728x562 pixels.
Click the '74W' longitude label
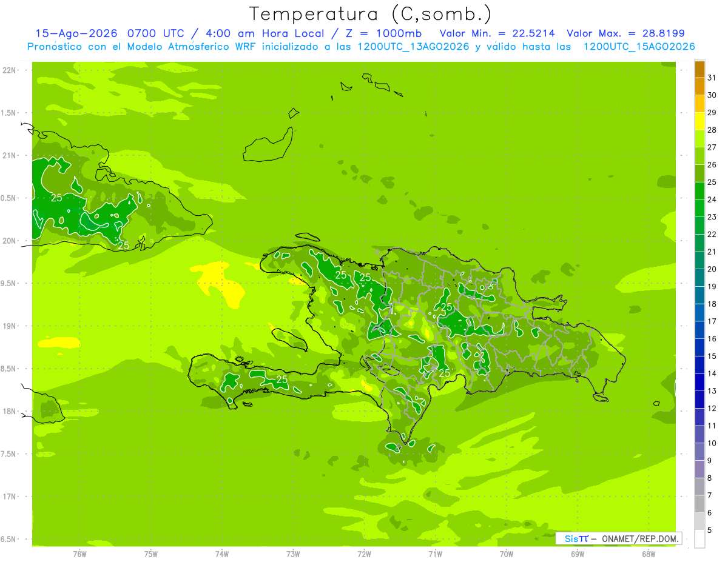(222, 554)
